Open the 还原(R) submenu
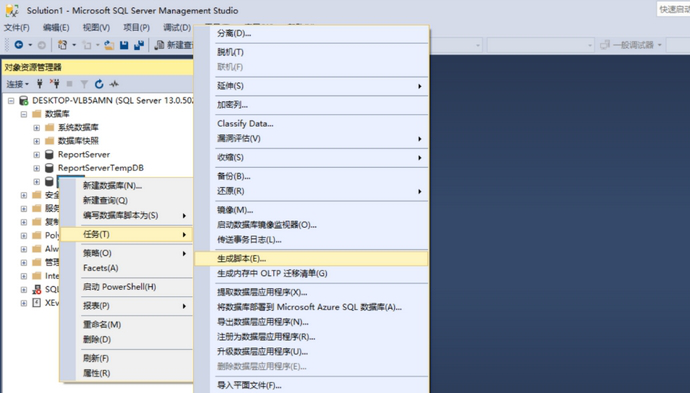The image size is (690, 408). coord(311,191)
